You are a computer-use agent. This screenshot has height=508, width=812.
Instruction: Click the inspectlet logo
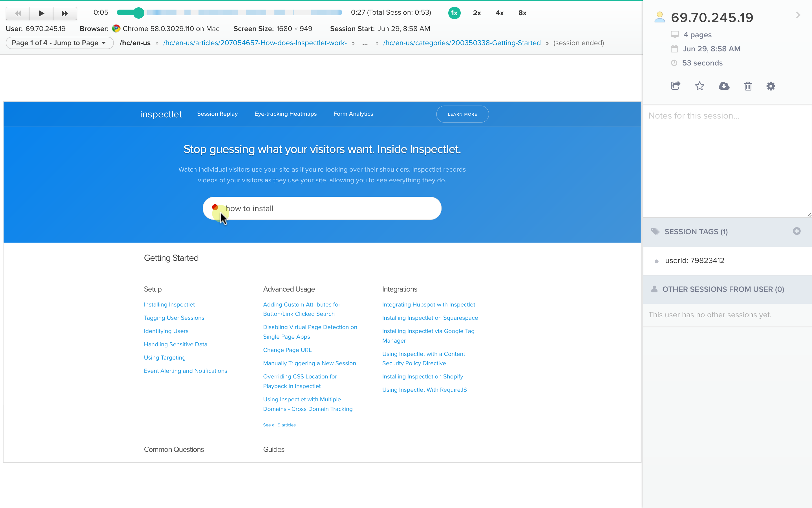[x=161, y=114]
